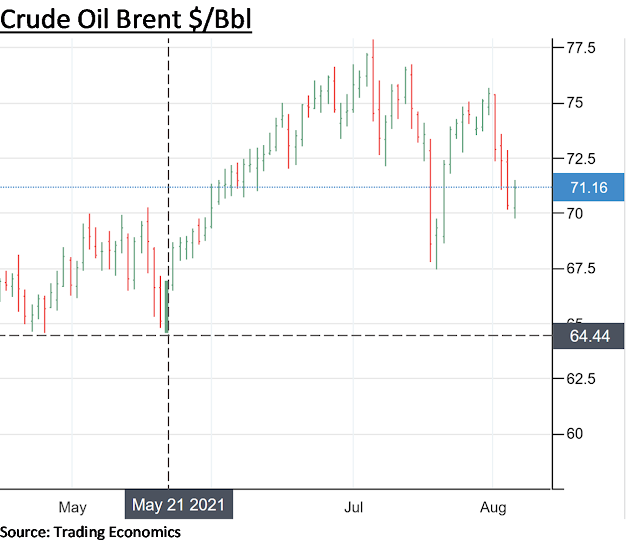This screenshot has height=559, width=640.
Task: Click the last green candle in August
Action: (x=515, y=199)
